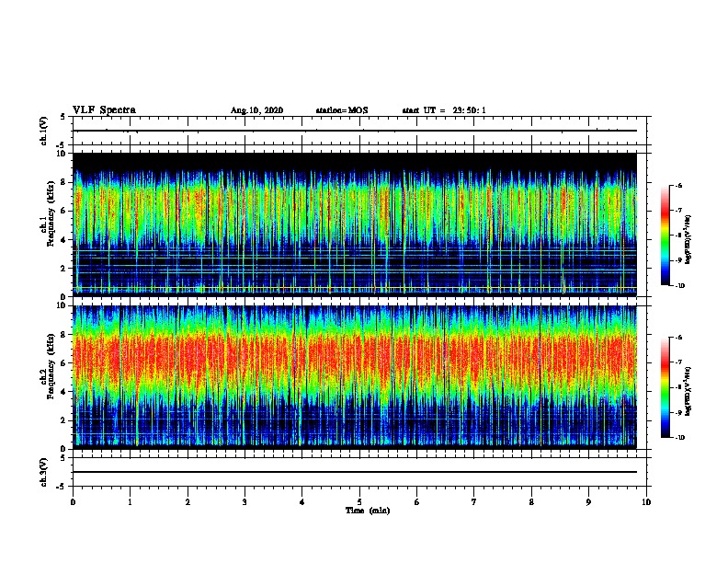This screenshot has height=563, width=728.
Task: Click the "-10" label on ch.1 color bar
Action: pyautogui.click(x=679, y=286)
